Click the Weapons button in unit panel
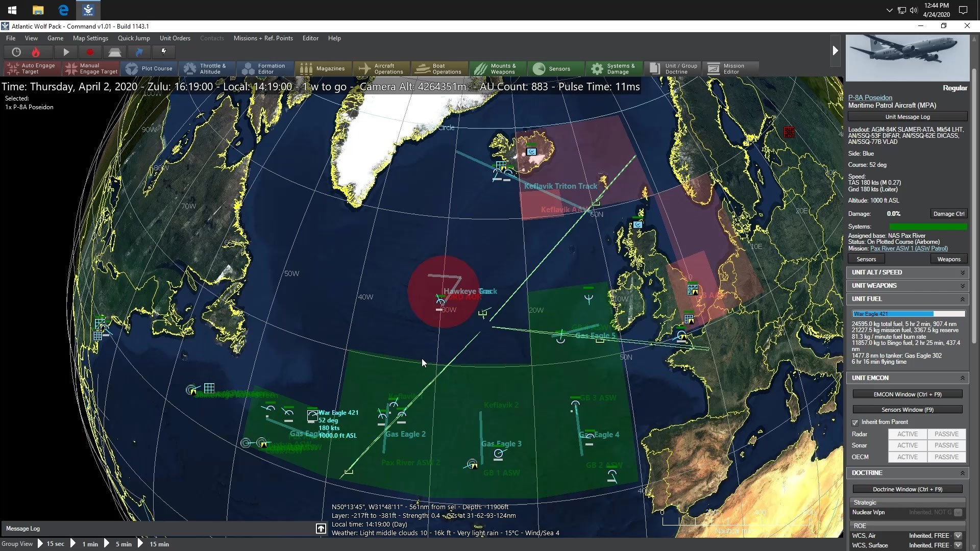Viewport: 980px width, 551px height. coord(949,259)
